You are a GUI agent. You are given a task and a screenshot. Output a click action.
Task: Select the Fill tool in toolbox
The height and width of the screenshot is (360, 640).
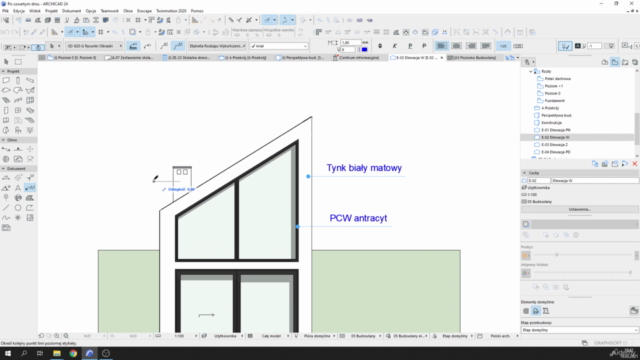[30, 198]
